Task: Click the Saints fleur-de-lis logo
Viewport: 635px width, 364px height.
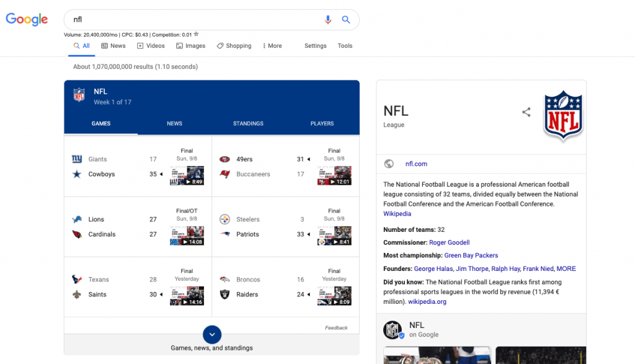Action: tap(77, 295)
